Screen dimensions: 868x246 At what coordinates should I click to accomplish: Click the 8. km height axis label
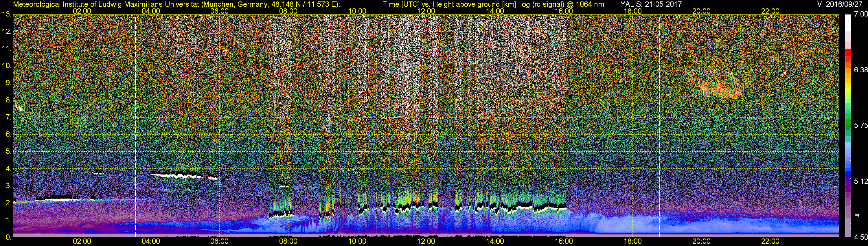coord(8,100)
